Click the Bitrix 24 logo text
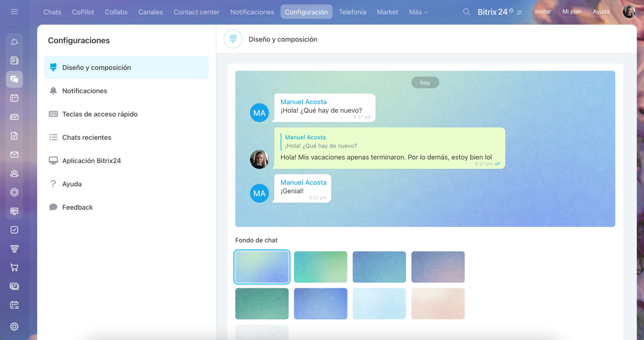 [x=493, y=12]
